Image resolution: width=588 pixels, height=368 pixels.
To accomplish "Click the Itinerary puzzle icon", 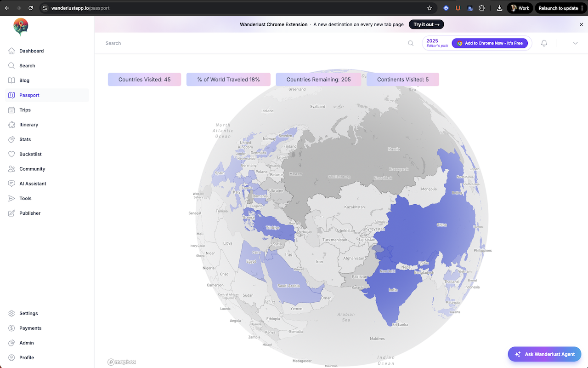I will pyautogui.click(x=12, y=125).
